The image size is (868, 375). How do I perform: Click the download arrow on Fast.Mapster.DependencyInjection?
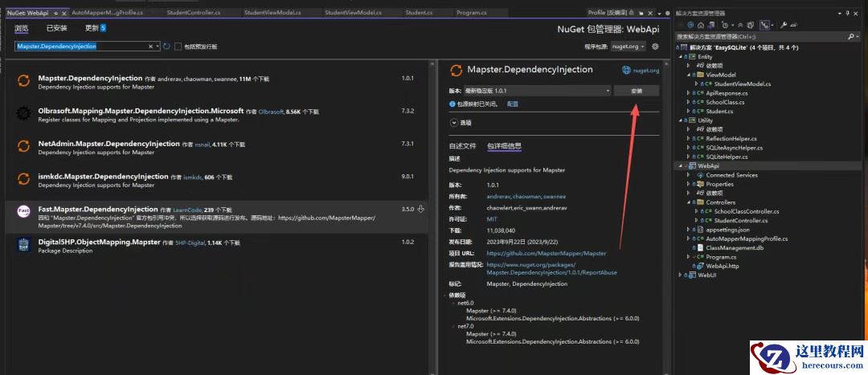[x=420, y=210]
